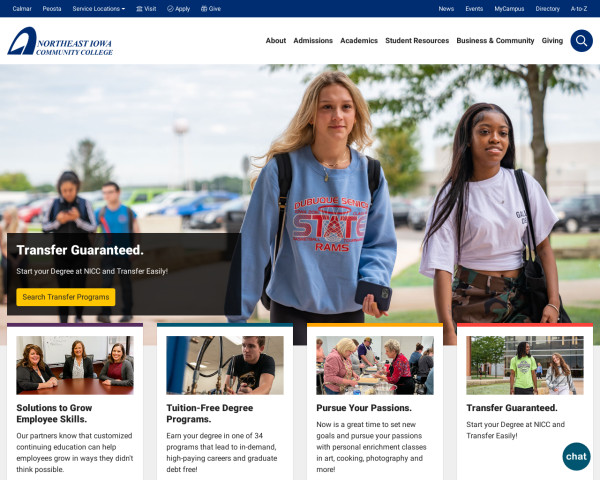
Task: Click Apply in the top bar
Action: coord(178,8)
